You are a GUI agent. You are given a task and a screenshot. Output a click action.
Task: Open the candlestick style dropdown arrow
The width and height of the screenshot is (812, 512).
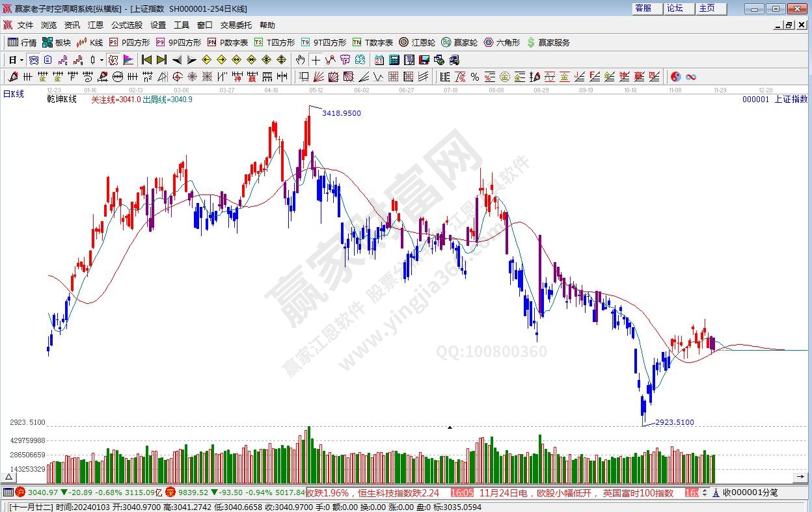click(101, 60)
